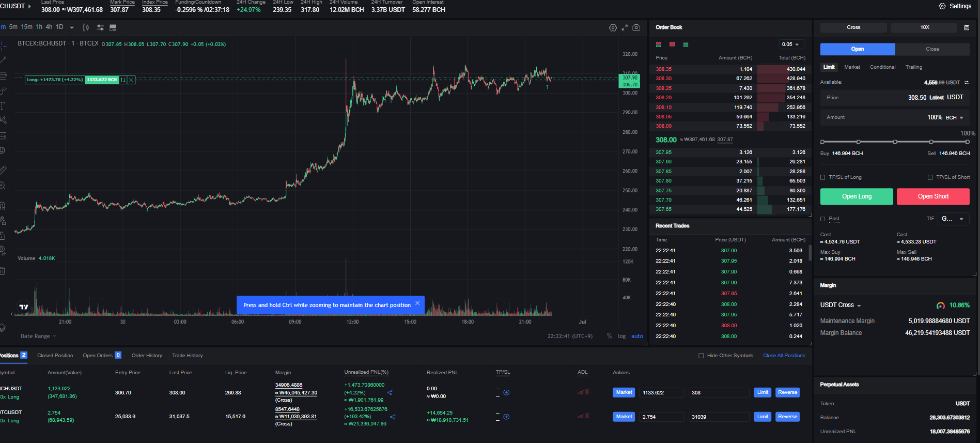Expand the USDT Cross margin dropdown
This screenshot has width=980, height=443.
(x=841, y=305)
